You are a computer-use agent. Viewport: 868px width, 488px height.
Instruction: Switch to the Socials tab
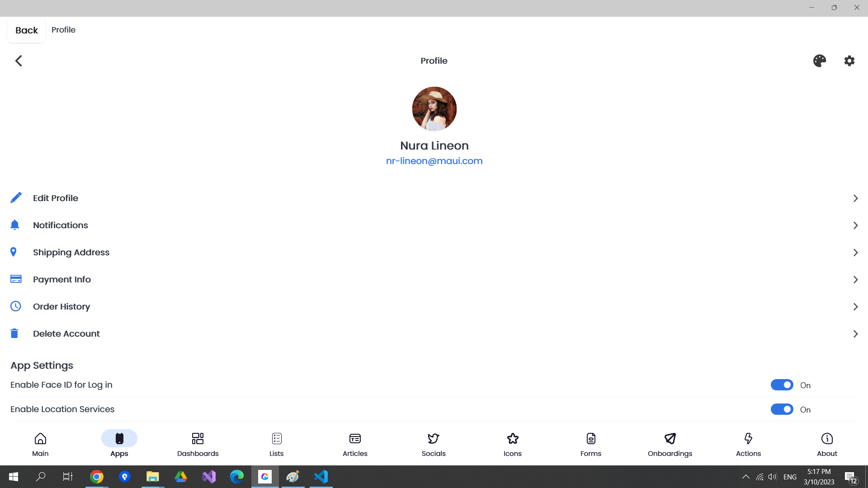(434, 444)
